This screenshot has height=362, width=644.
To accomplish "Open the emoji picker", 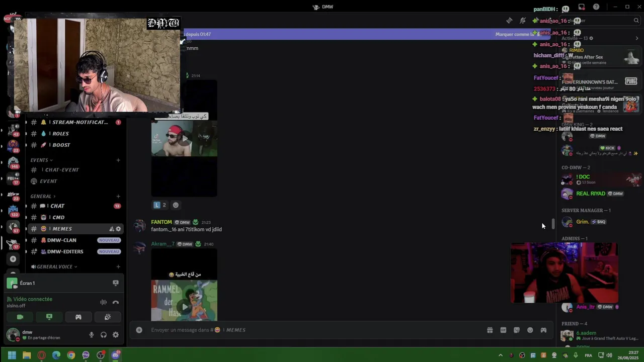I will [530, 330].
